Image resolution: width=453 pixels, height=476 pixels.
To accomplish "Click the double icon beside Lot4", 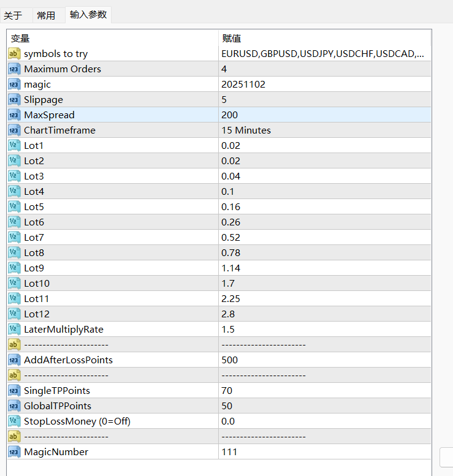I will pos(14,191).
